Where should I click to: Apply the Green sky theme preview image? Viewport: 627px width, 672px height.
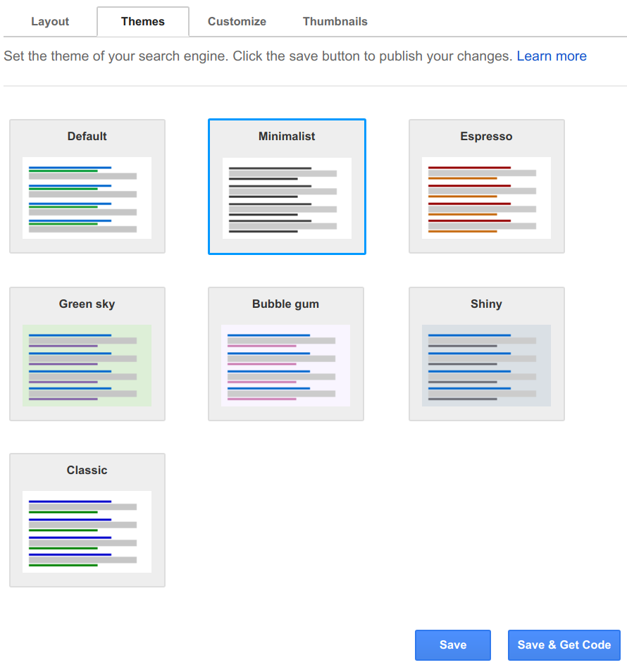[87, 366]
